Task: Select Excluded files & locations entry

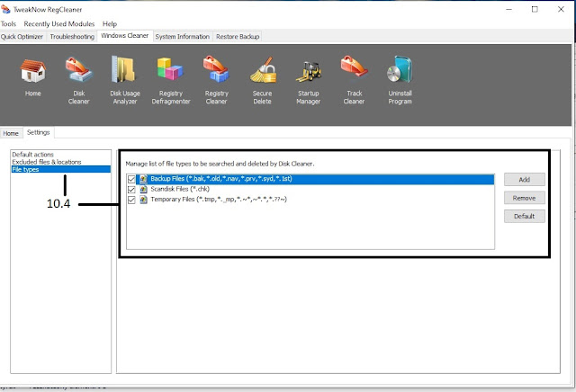Action: (47, 162)
